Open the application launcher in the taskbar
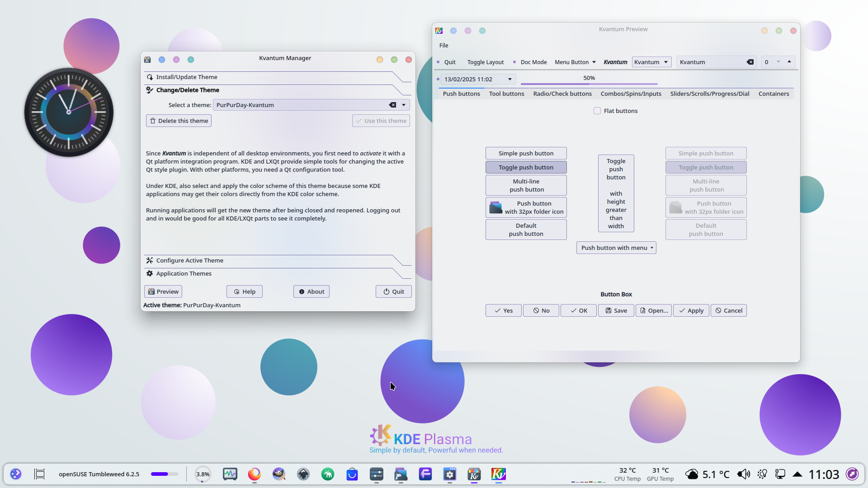Viewport: 868px width, 488px height. click(16, 474)
